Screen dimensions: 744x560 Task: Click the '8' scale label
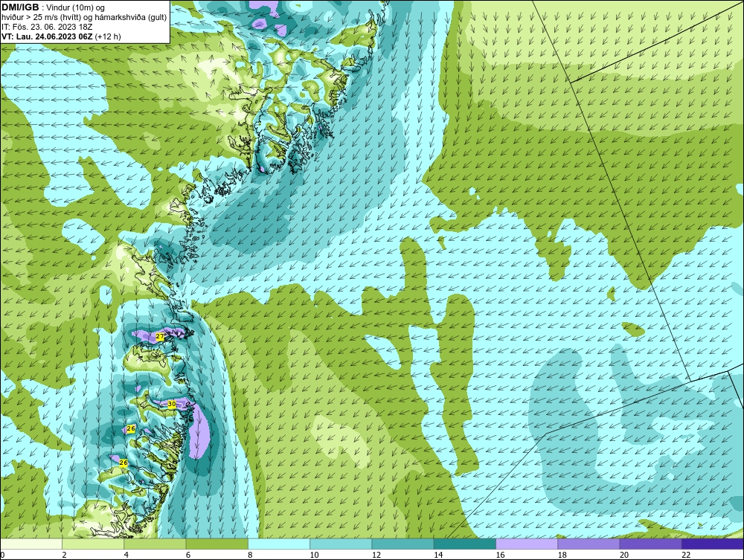(250, 555)
